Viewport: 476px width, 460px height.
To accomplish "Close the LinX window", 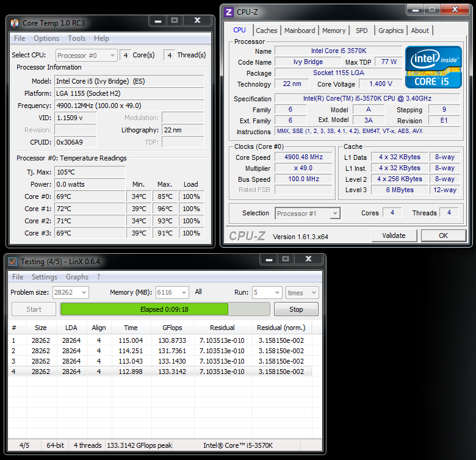I will 308,259.
